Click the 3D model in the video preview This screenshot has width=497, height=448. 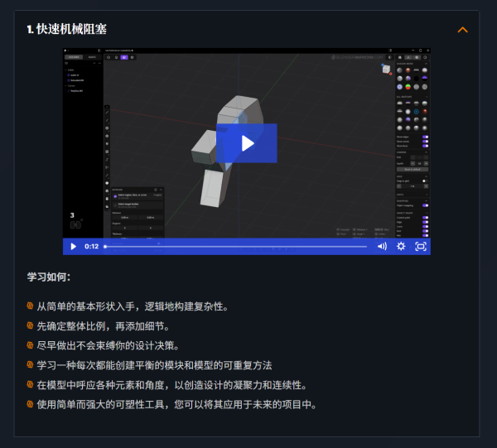[x=227, y=151]
